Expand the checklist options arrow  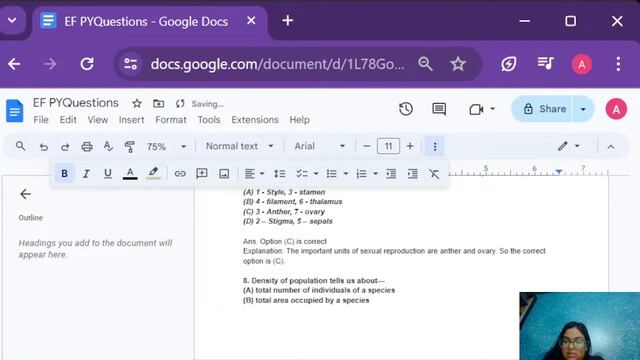coord(316,174)
